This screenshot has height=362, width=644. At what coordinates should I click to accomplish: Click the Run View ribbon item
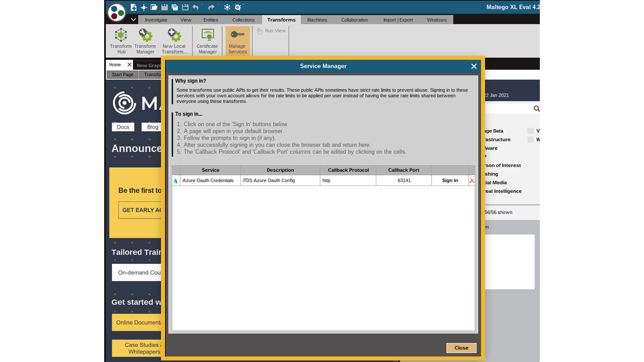coord(272,31)
